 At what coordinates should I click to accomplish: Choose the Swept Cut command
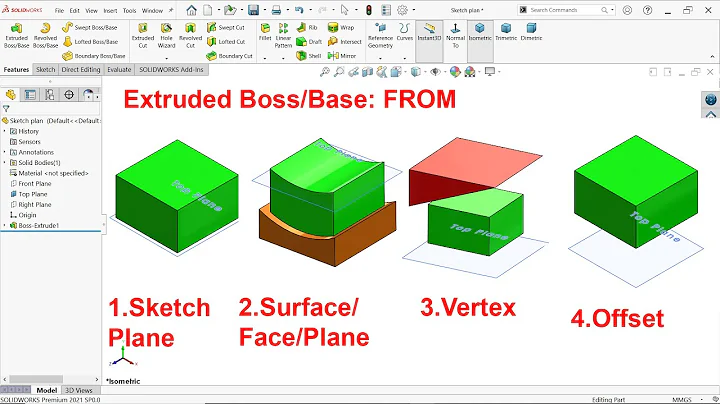pyautogui.click(x=225, y=28)
